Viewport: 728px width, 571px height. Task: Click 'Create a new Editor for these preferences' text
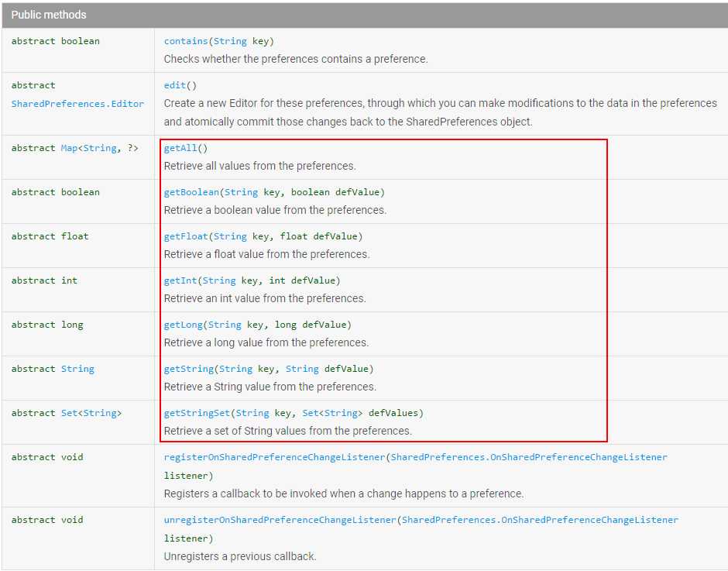tap(264, 103)
